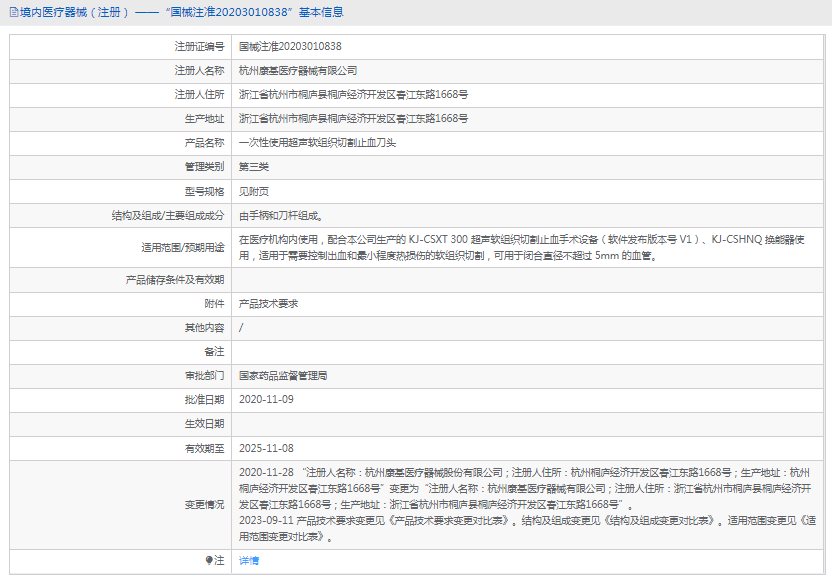The height and width of the screenshot is (578, 832).
Task: Click the 产品技术要求 value in the 附件 row
Action: pos(268,304)
